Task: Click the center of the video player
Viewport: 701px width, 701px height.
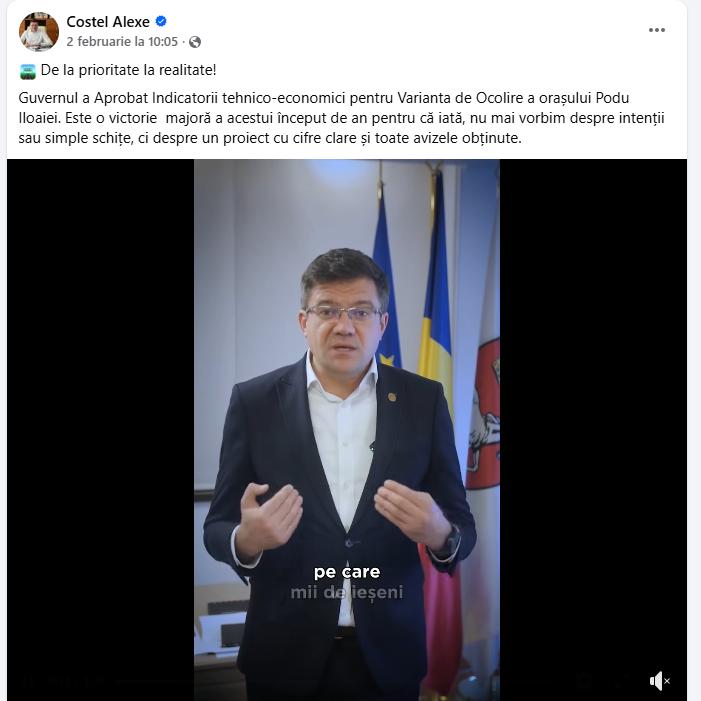Action: pyautogui.click(x=346, y=430)
